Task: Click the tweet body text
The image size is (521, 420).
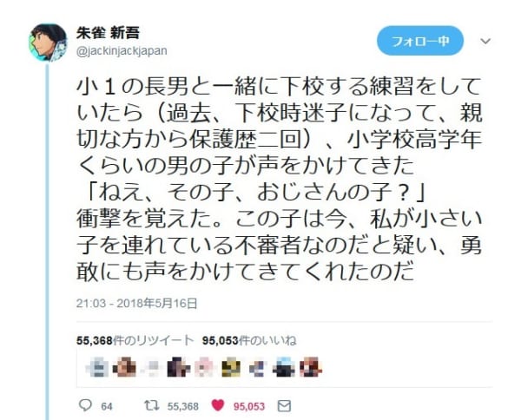Action: 279,180
